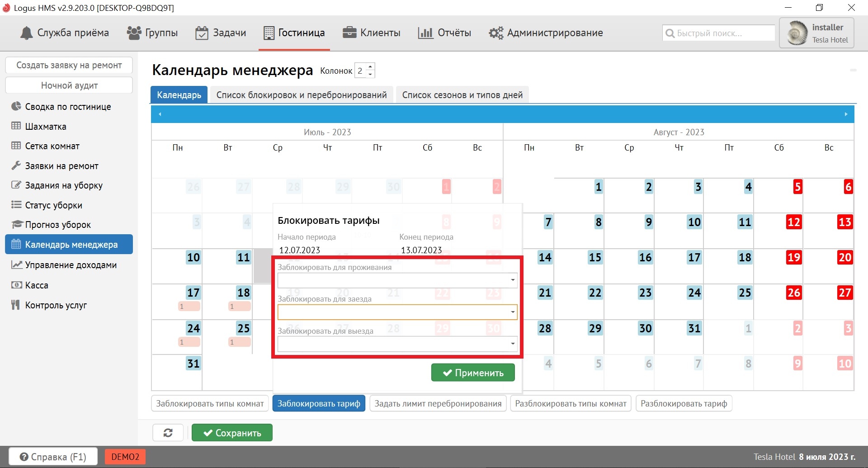Select August 26 in the calendar
The height and width of the screenshot is (468, 868).
click(794, 293)
